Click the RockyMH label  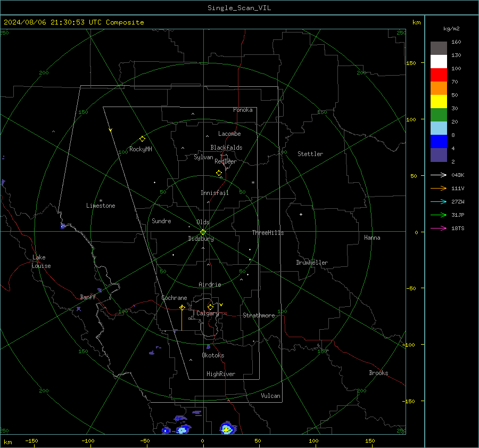point(141,149)
